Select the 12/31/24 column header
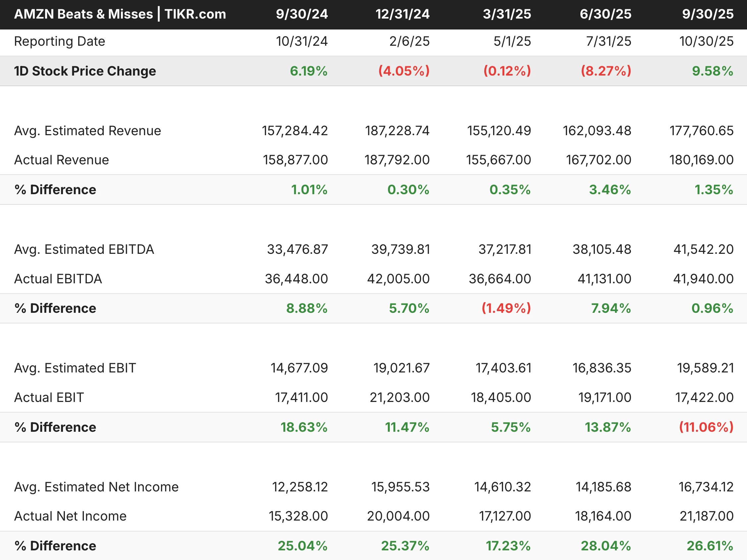Viewport: 747px width, 560px height. tap(402, 14)
